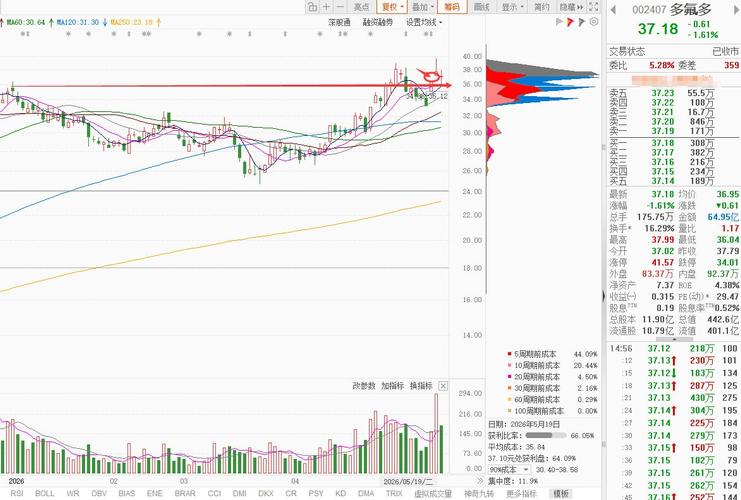
Task: Click the 5周期前成本 red legend swatch
Action: tap(509, 353)
